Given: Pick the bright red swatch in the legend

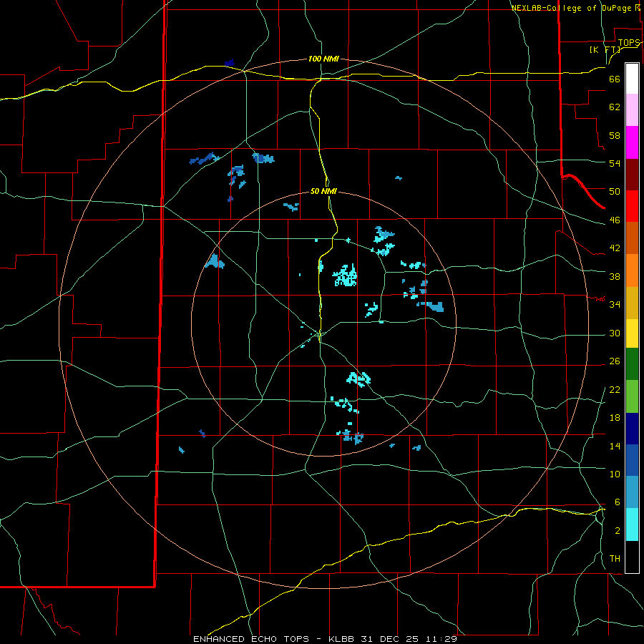Looking at the screenshot, I should pyautogui.click(x=632, y=206).
